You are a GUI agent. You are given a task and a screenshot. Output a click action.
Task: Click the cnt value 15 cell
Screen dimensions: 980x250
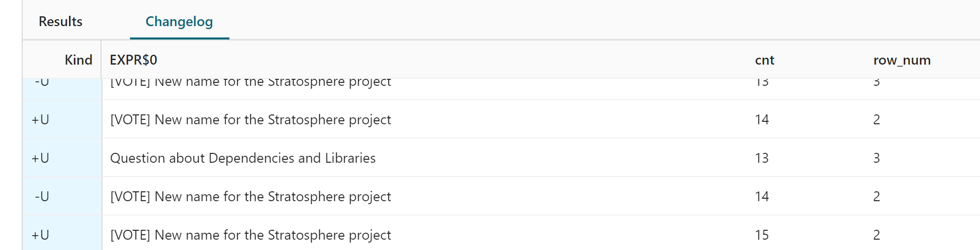click(762, 235)
